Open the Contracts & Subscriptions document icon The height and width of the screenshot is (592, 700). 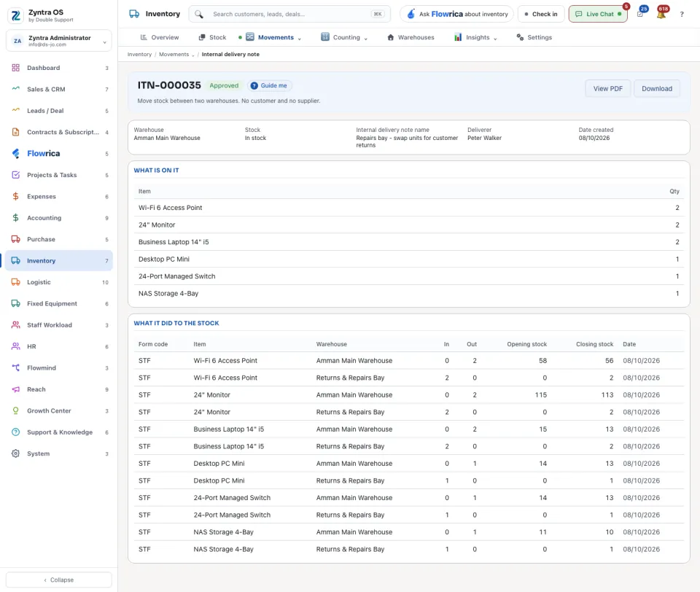point(15,132)
